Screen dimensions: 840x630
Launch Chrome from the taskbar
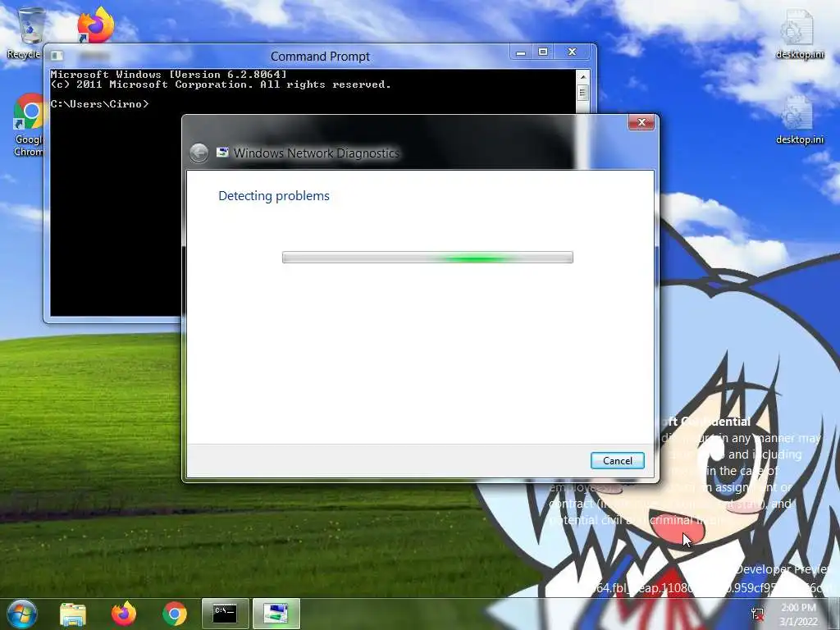coord(175,614)
